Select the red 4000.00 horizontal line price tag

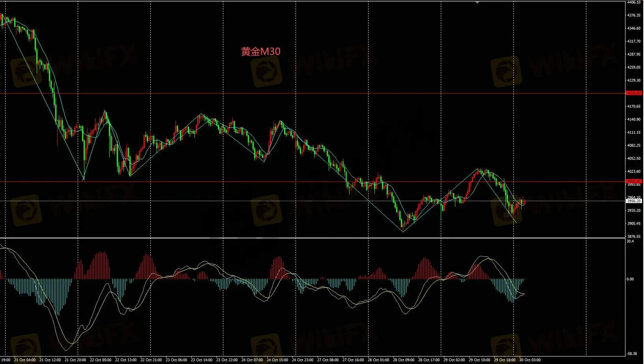[634, 181]
